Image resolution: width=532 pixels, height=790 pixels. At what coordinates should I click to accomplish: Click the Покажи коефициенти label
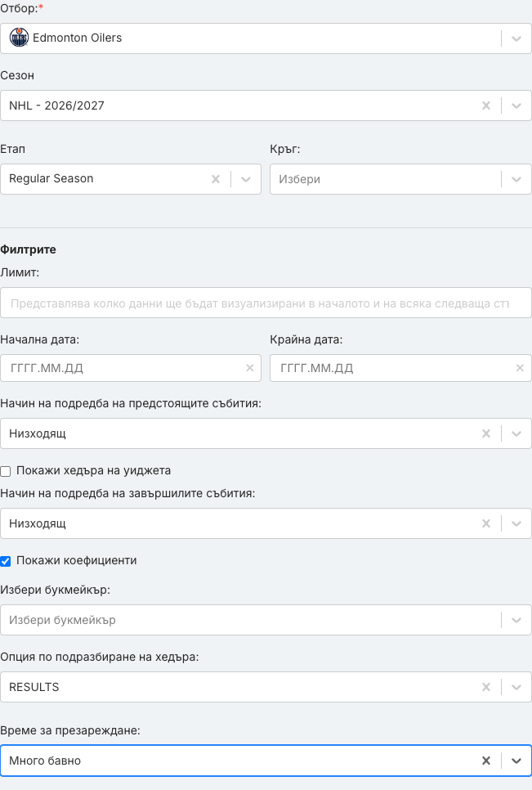tap(77, 560)
